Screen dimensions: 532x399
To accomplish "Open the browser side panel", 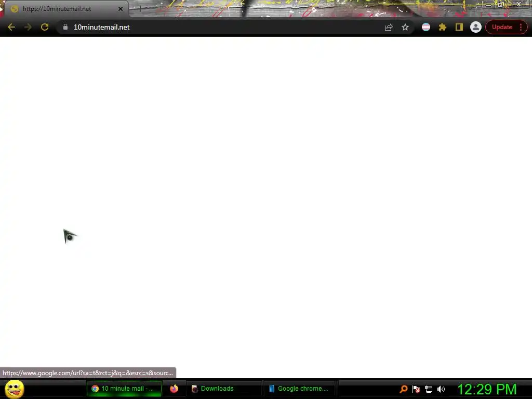I will [459, 27].
